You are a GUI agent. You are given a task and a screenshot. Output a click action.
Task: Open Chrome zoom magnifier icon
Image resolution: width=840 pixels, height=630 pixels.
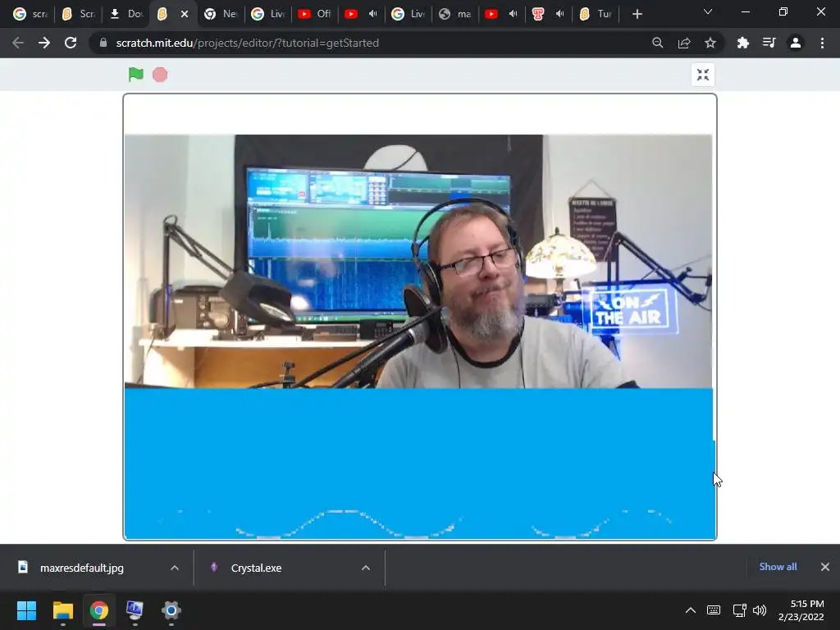coord(657,43)
